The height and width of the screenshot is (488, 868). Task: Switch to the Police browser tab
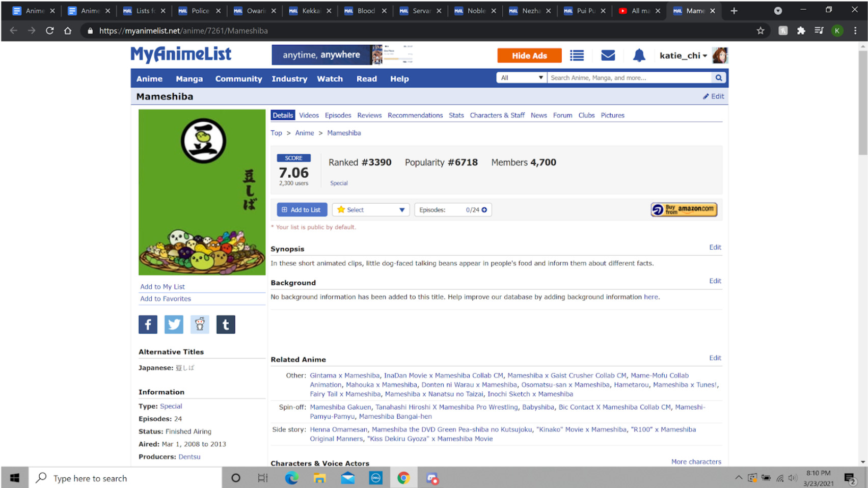pos(200,11)
